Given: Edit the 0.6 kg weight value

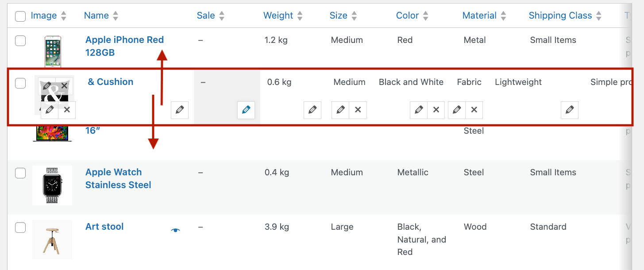Looking at the screenshot, I should click(312, 110).
